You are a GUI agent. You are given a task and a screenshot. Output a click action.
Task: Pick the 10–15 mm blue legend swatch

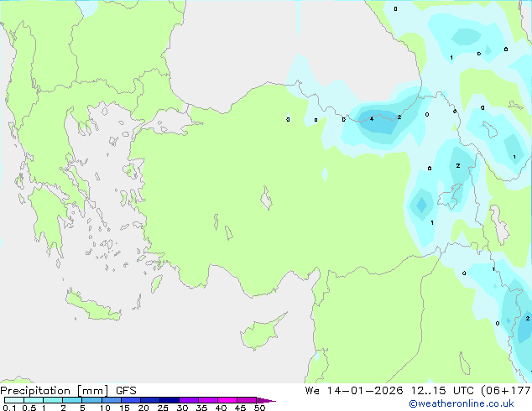point(111,400)
